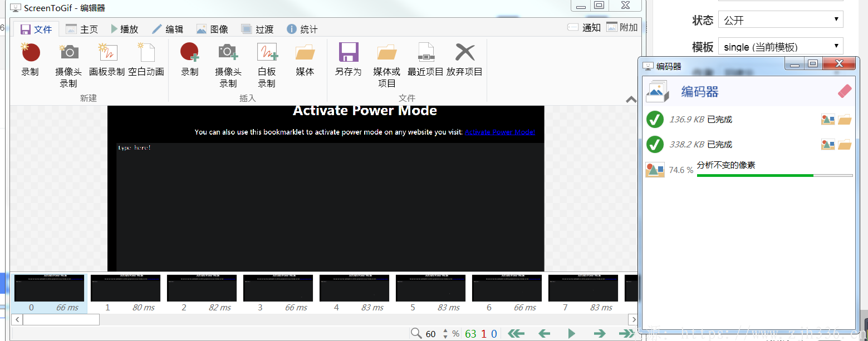Click the encoding progress bar at 74.6 %
The image size is (868, 341).
click(774, 175)
